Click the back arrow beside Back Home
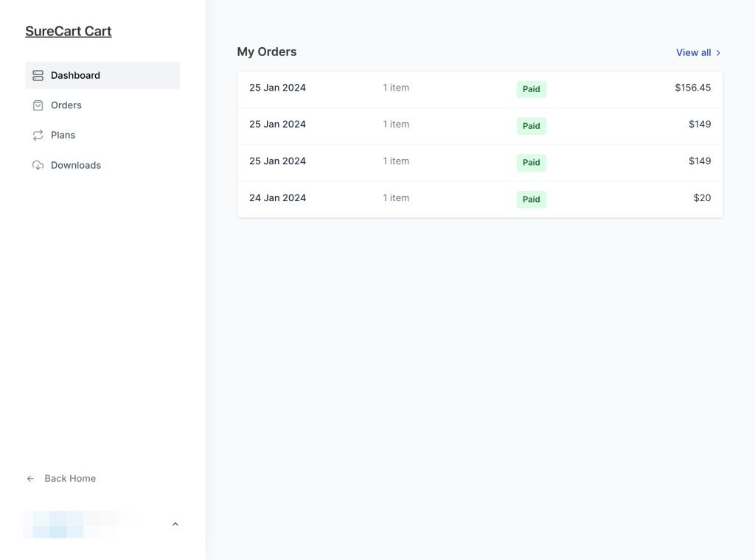 point(29,478)
